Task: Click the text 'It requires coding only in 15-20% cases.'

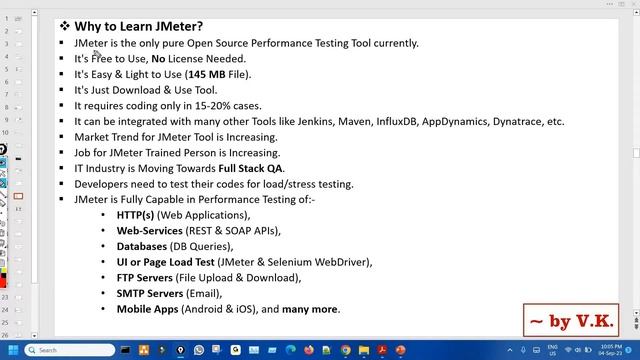Action: click(168, 106)
